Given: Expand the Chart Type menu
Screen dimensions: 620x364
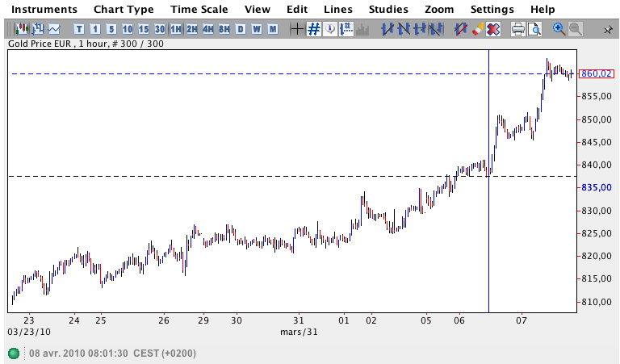Looking at the screenshot, I should click(124, 10).
